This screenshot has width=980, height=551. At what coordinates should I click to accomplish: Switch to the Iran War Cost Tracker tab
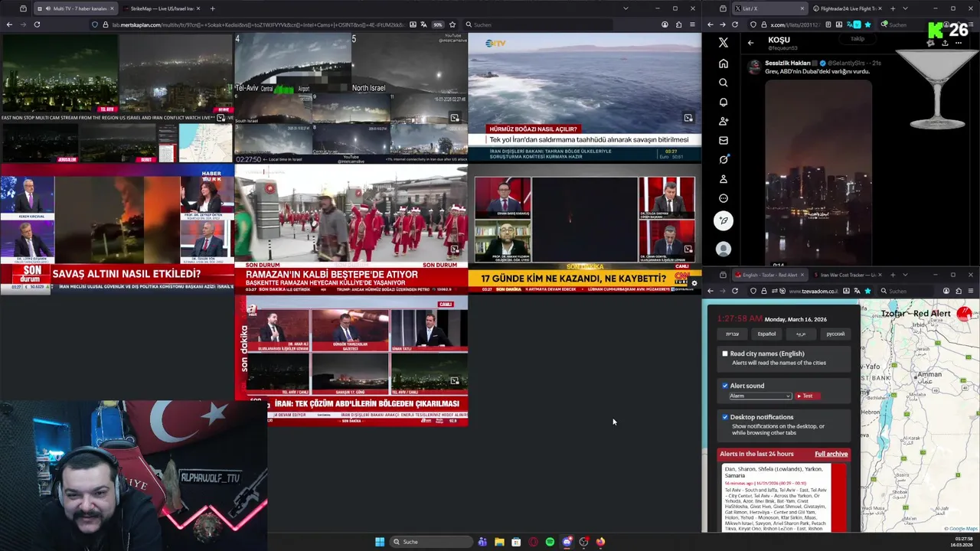848,275
